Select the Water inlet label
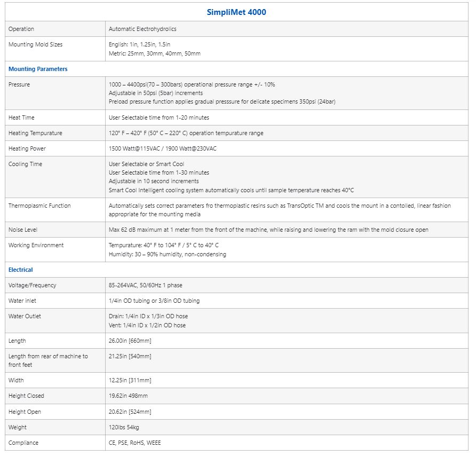This screenshot has height=456, width=476. (22, 301)
